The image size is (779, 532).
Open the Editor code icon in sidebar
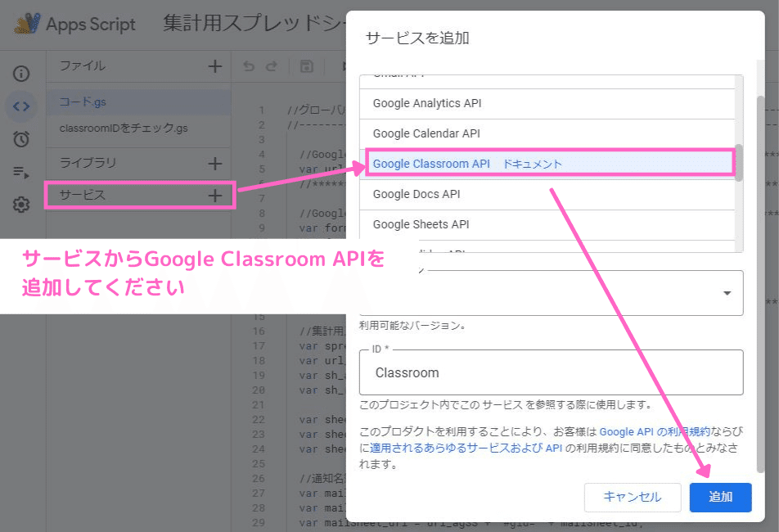point(21,106)
